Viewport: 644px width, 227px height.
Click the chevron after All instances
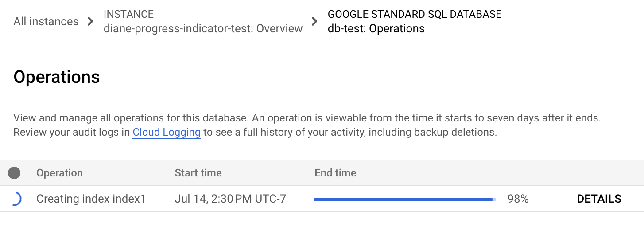pyautogui.click(x=90, y=21)
